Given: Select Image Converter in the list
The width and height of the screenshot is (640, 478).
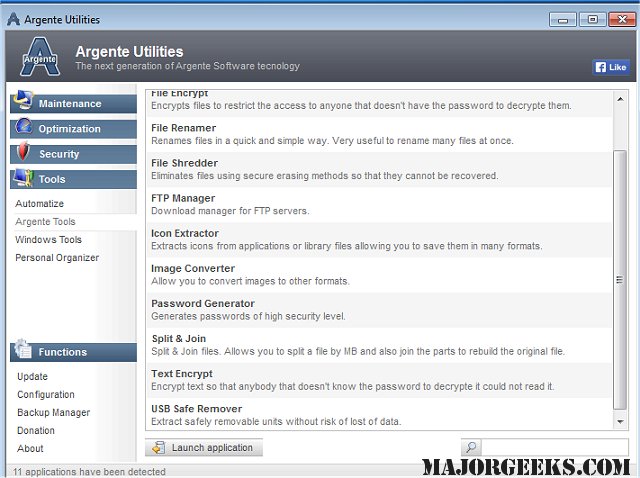Looking at the screenshot, I should click(379, 275).
